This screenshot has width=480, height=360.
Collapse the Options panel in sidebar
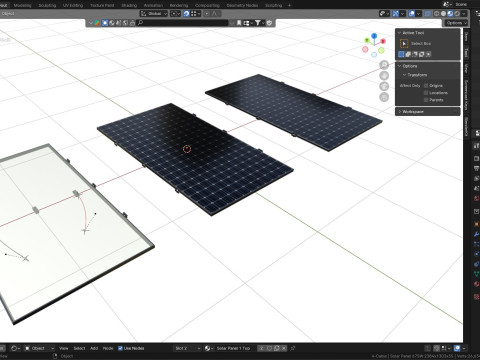pyautogui.click(x=399, y=66)
